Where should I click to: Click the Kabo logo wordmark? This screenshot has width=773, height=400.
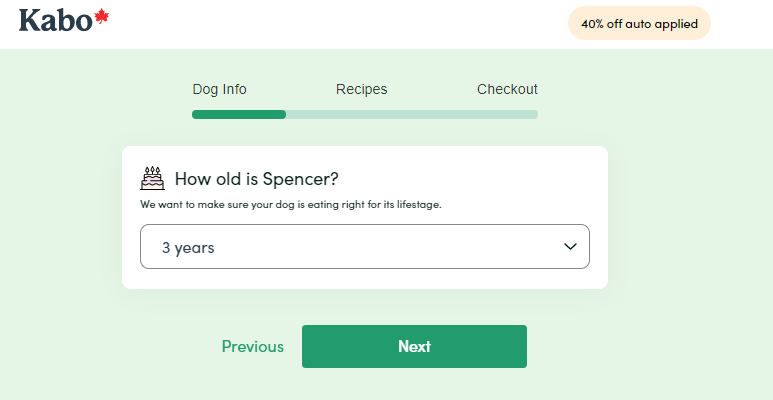coord(55,20)
